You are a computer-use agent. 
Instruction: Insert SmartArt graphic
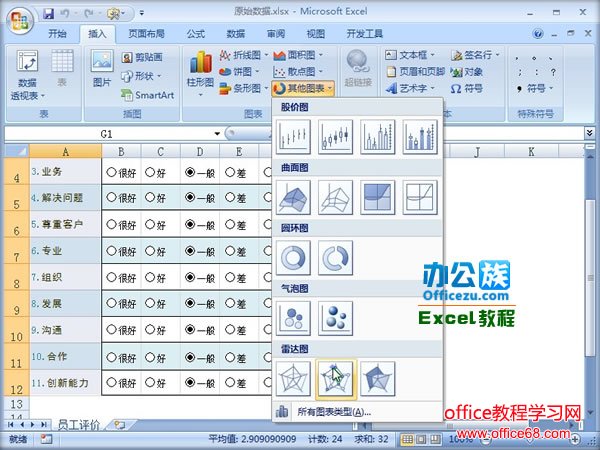click(148, 95)
